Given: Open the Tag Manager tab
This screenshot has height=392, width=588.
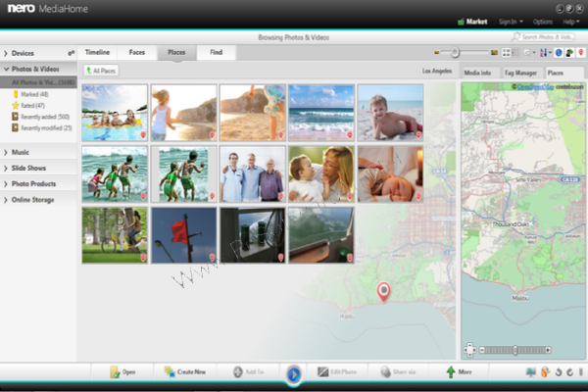Looking at the screenshot, I should 520,73.
